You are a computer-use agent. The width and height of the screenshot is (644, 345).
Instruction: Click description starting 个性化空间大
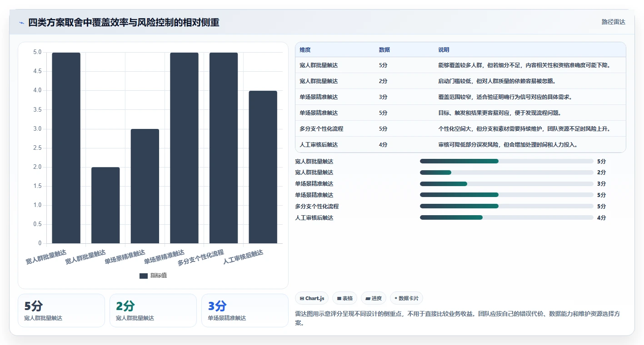point(524,129)
